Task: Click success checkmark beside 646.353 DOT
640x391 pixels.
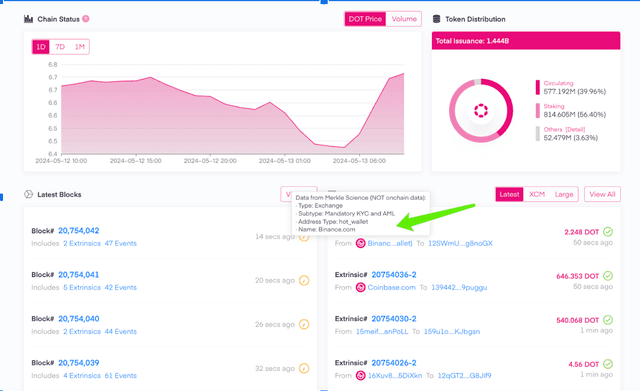Action: coord(608,276)
